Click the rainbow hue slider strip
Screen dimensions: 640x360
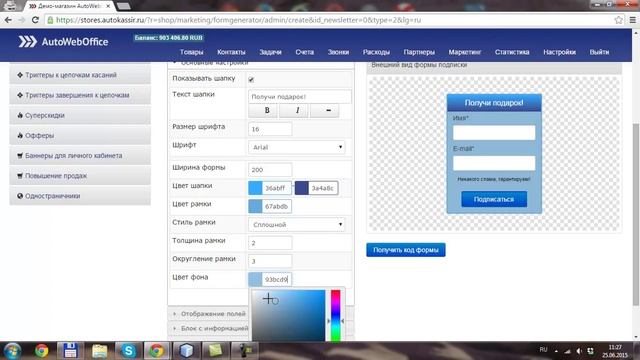pyautogui.click(x=336, y=315)
